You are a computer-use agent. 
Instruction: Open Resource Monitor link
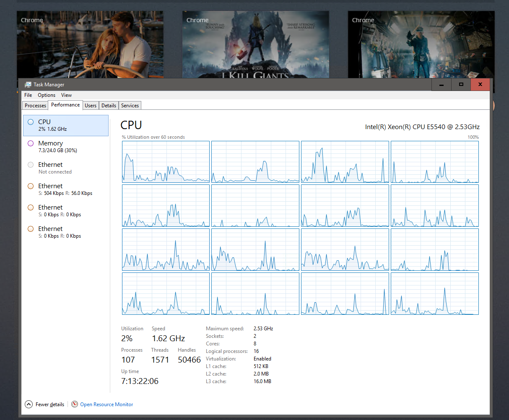click(106, 404)
